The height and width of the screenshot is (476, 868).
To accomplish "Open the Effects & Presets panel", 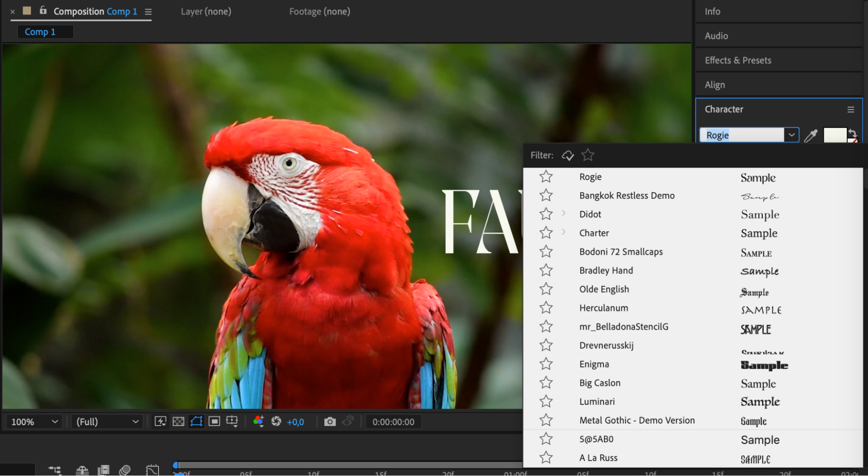I will click(x=738, y=60).
